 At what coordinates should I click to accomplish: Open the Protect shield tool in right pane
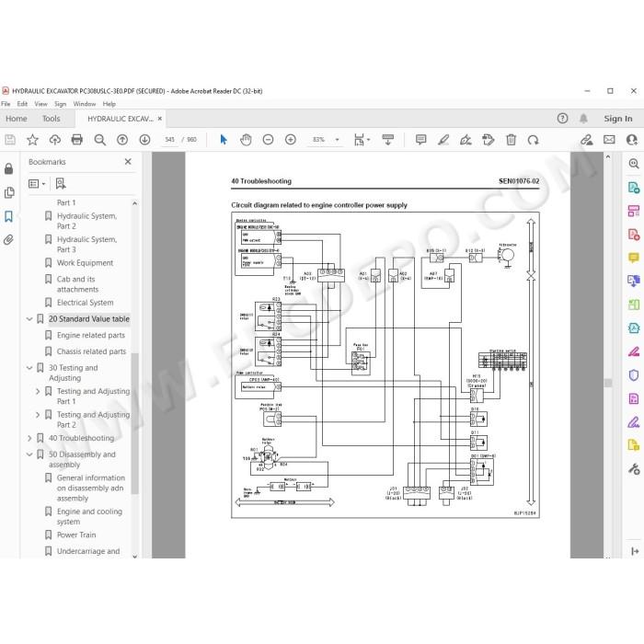[x=634, y=375]
